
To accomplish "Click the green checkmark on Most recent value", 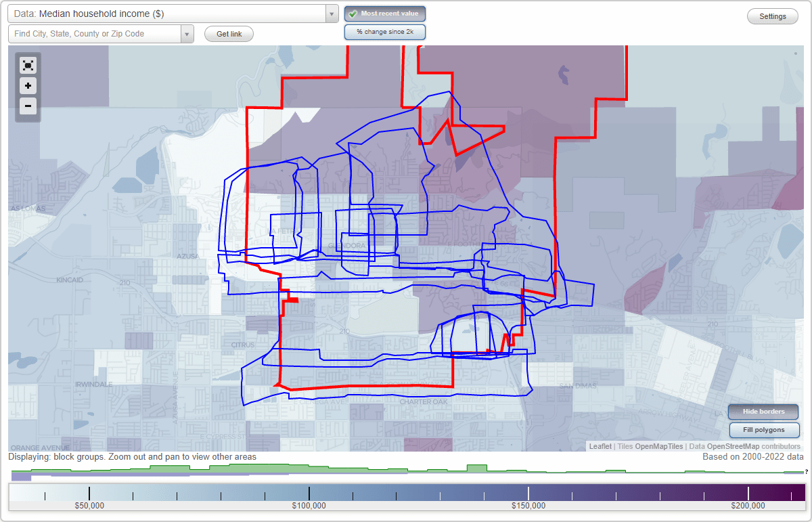I will (x=352, y=13).
